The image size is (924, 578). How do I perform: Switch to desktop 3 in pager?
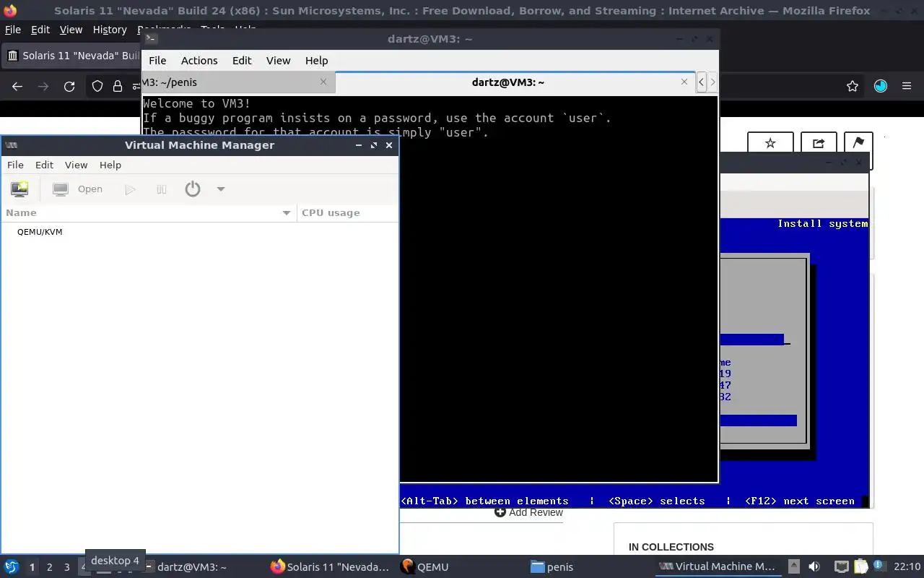pyautogui.click(x=66, y=567)
